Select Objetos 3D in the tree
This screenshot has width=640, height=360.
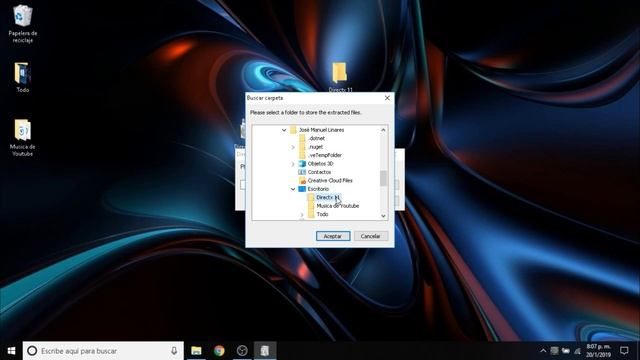point(320,164)
